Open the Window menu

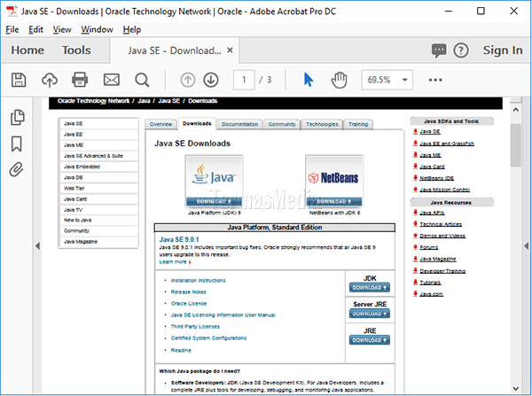pos(97,29)
